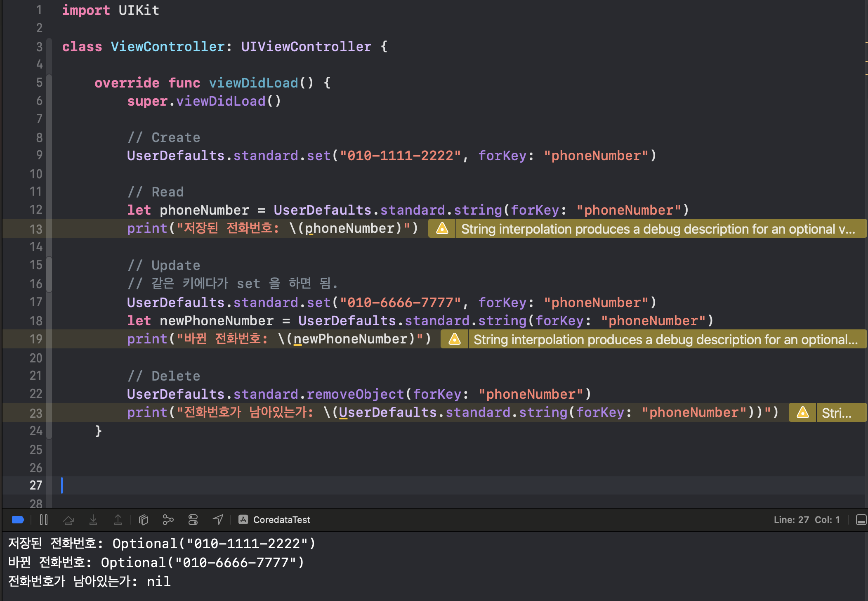This screenshot has height=601, width=868.
Task: Expand warning message on line 19
Action: [x=665, y=339]
